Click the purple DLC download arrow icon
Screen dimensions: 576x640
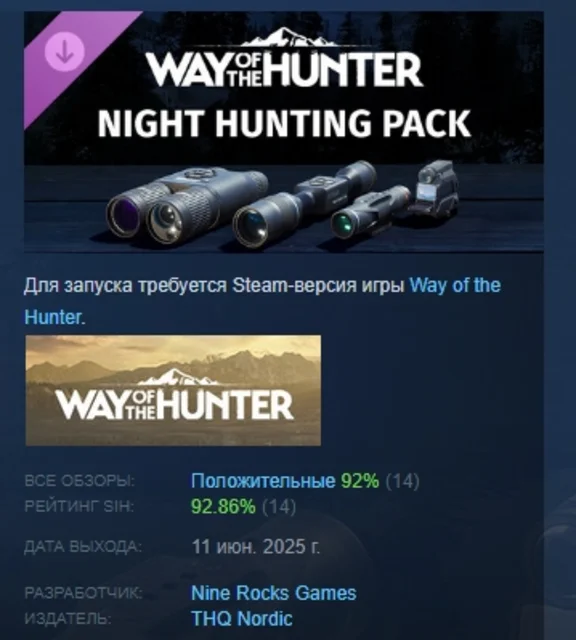click(x=64, y=52)
